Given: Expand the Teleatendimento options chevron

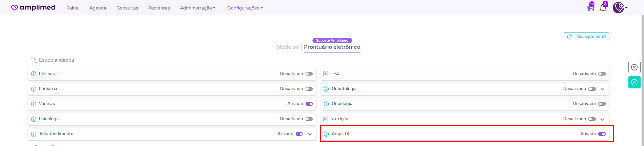Looking at the screenshot, I should 310,134.
